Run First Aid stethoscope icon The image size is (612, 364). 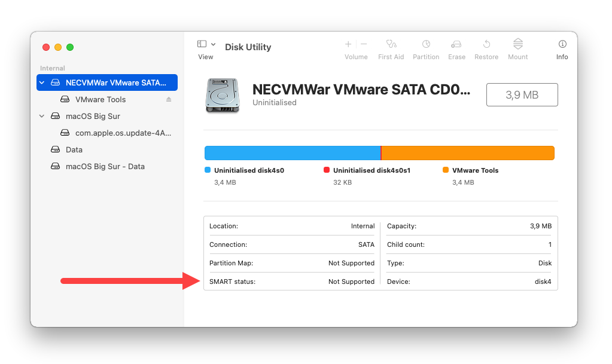[x=391, y=44]
